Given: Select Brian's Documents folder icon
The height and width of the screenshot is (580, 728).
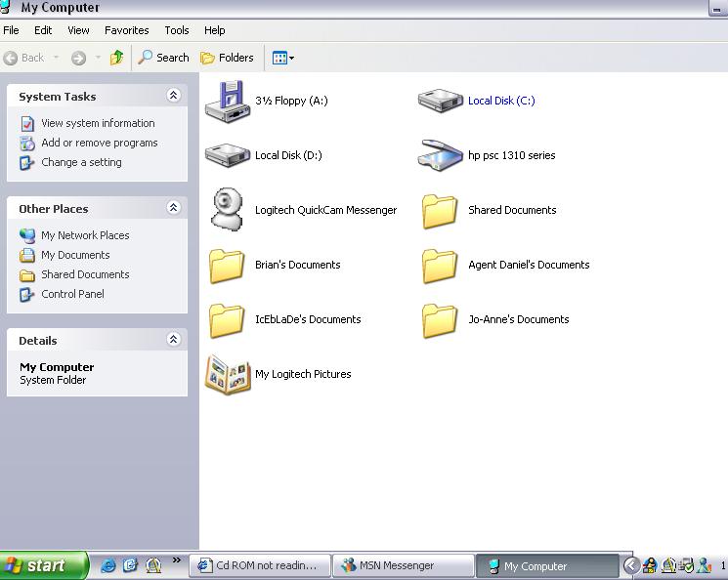Looking at the screenshot, I should pos(227,267).
